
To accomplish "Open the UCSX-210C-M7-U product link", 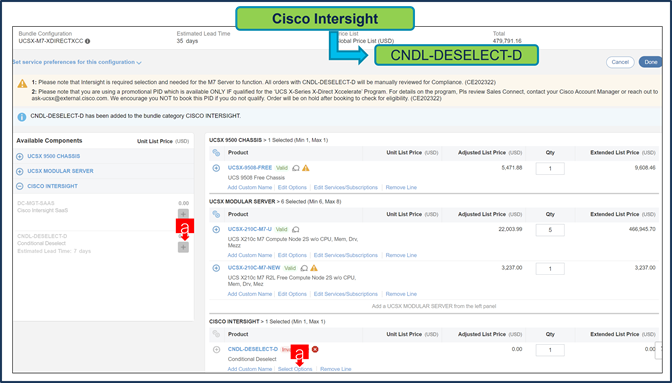I will pos(250,229).
